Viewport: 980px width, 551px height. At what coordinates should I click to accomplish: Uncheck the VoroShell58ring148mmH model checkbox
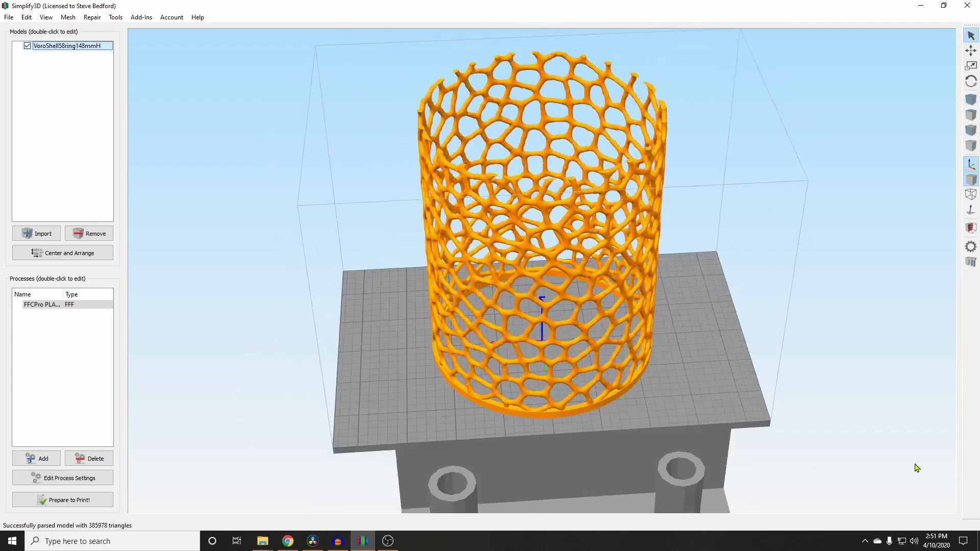point(27,46)
